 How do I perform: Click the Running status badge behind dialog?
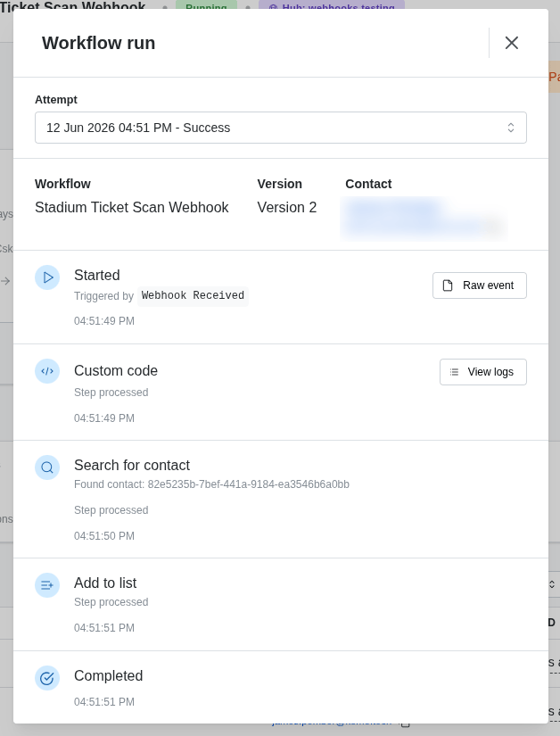pos(206,6)
